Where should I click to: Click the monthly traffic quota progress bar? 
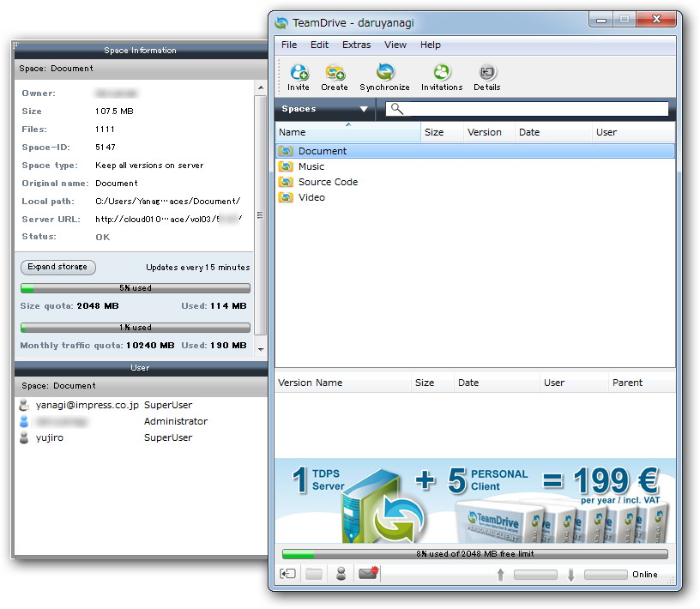coord(135,327)
